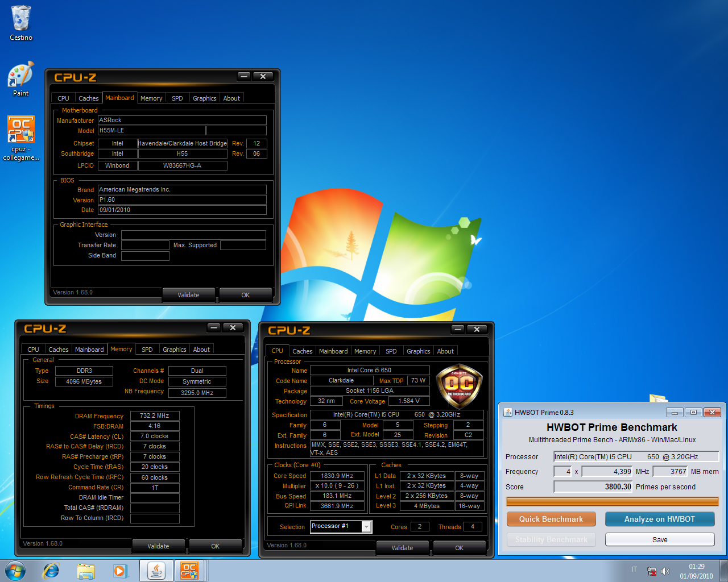Click the volume speaker tray icon

665,571
